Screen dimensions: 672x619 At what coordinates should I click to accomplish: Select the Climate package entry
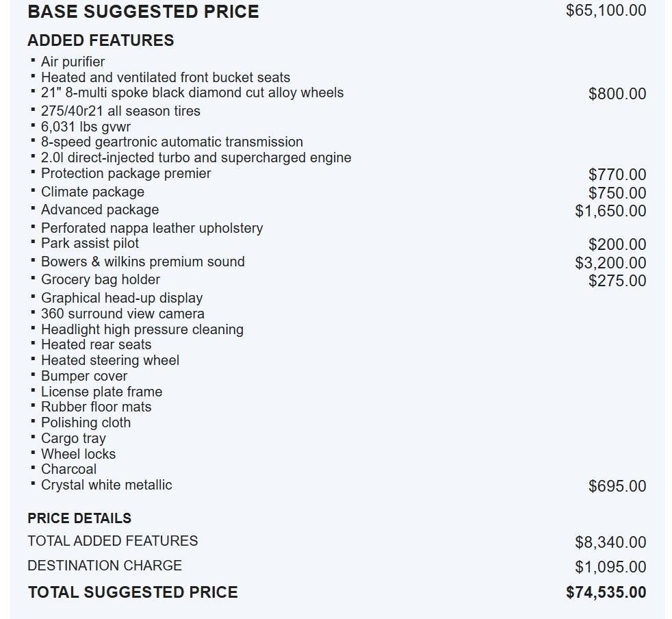pyautogui.click(x=92, y=192)
